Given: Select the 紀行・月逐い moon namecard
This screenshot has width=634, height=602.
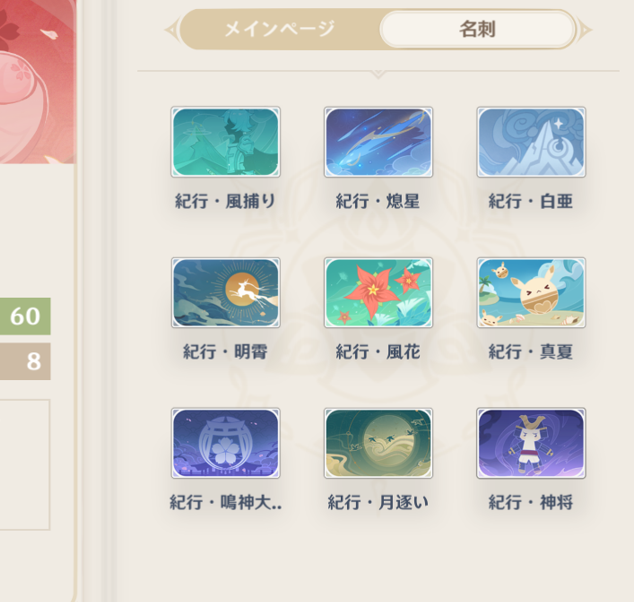Looking at the screenshot, I should click(x=378, y=443).
